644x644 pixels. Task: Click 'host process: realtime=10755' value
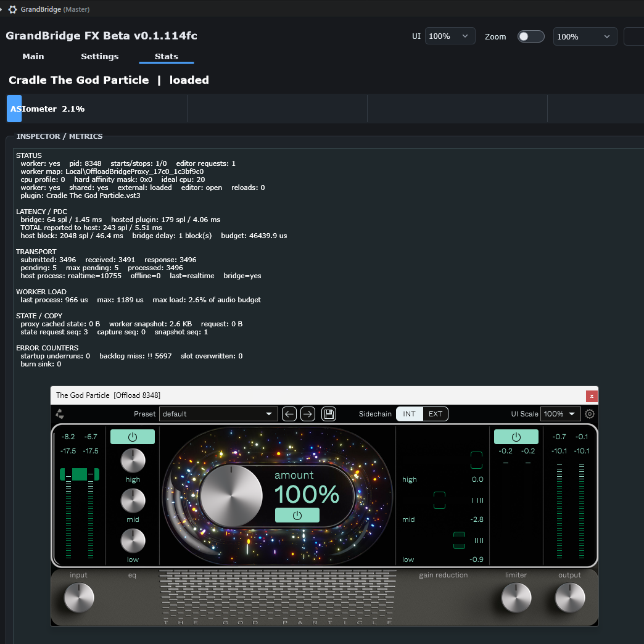pos(71,276)
